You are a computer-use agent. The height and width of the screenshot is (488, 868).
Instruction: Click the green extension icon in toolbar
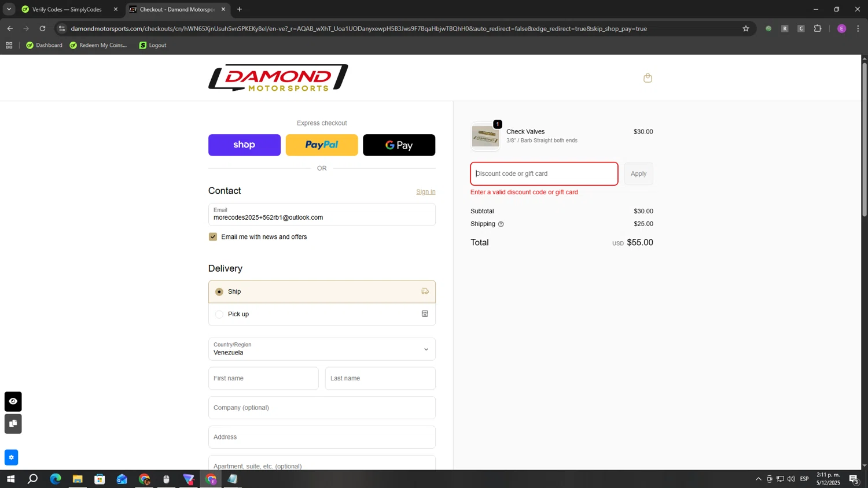click(768, 28)
